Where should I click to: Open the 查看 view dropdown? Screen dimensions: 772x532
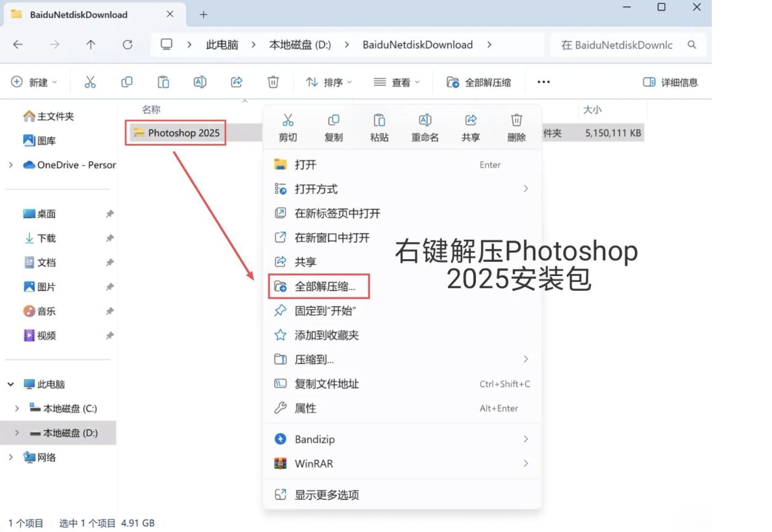(x=396, y=82)
